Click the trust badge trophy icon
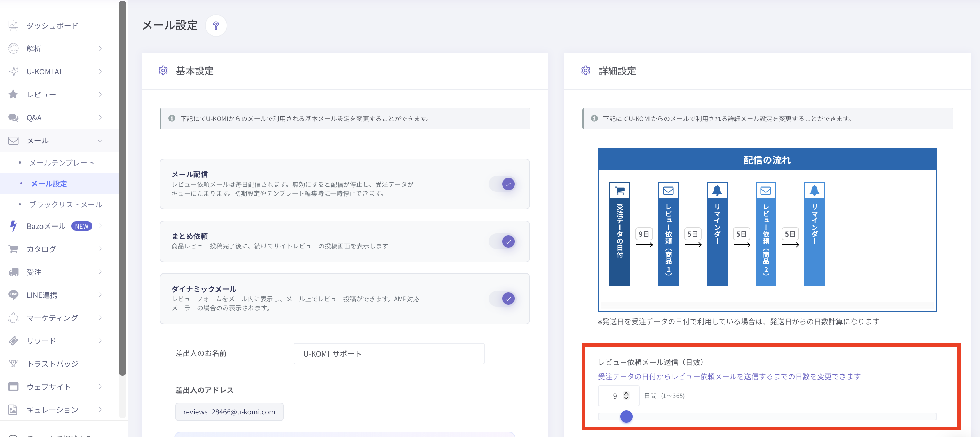The image size is (980, 437). [x=13, y=364]
